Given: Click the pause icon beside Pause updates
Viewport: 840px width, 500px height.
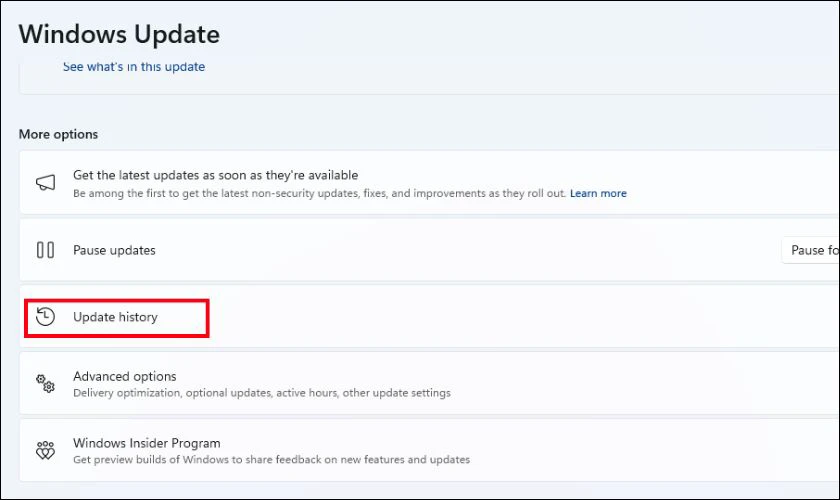Looking at the screenshot, I should click(46, 250).
